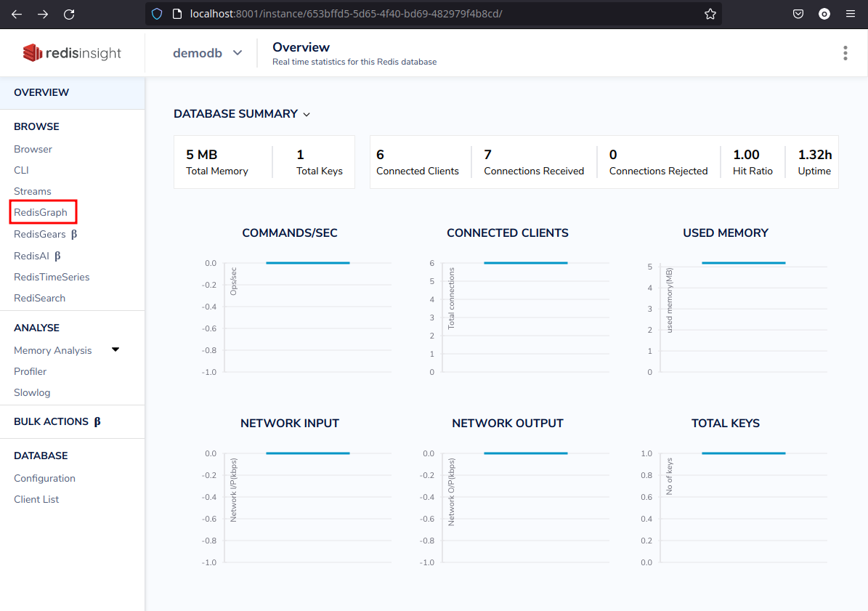Open the three-dot options menu in header
The height and width of the screenshot is (611, 868).
(x=845, y=53)
